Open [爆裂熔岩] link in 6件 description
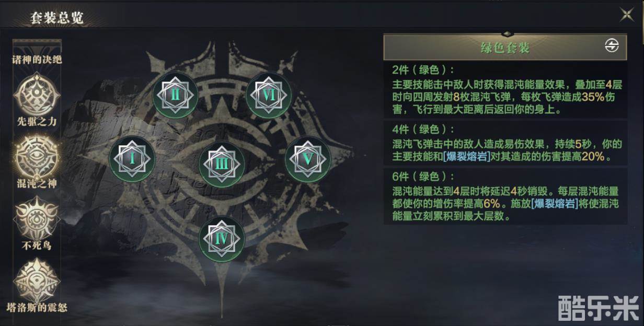The image size is (644, 326). tap(555, 204)
